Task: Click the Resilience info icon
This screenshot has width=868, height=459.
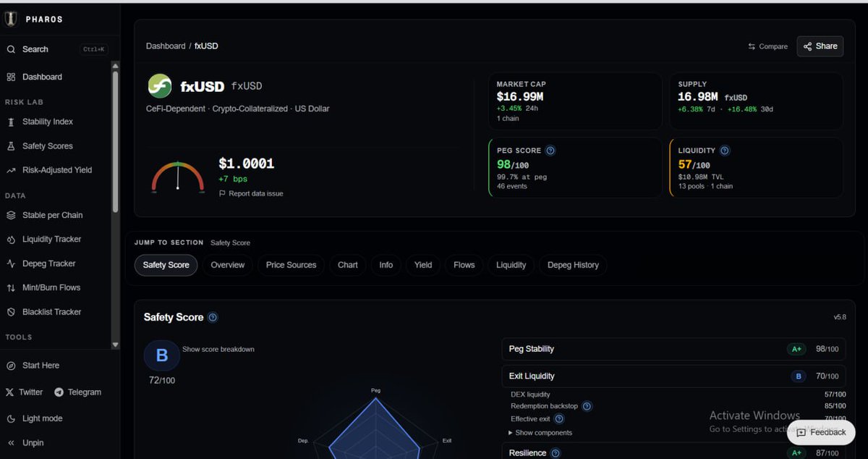Action: click(556, 453)
